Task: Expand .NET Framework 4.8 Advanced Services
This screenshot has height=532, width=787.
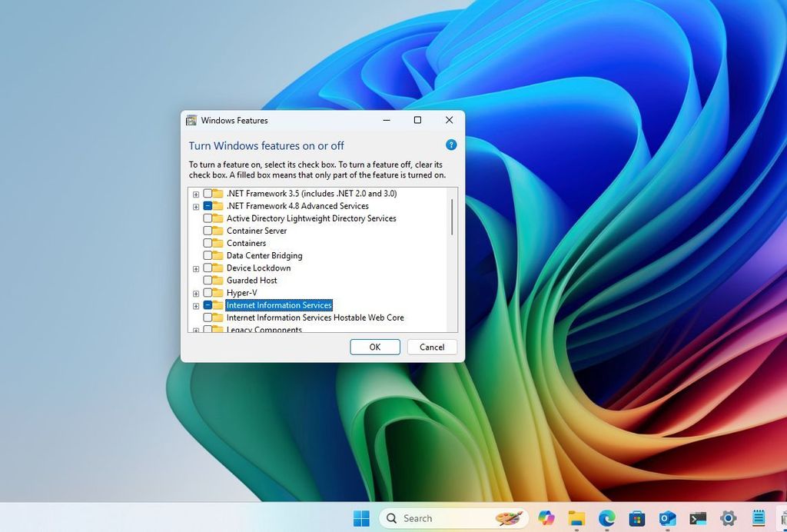Action: point(195,206)
